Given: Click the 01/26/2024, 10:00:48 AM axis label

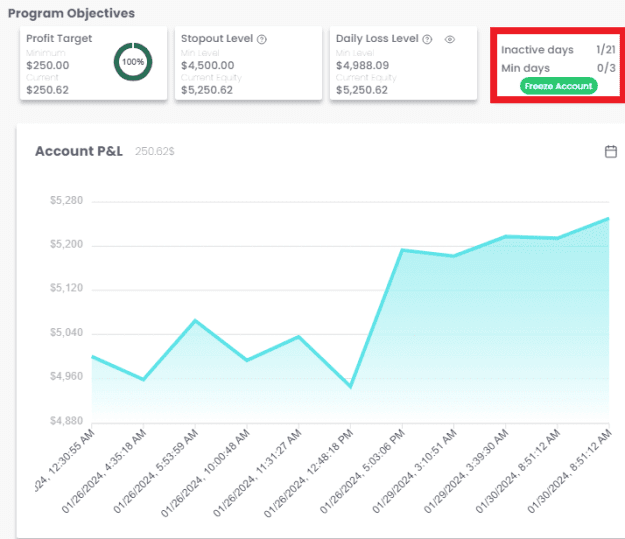Looking at the screenshot, I should (206, 473).
